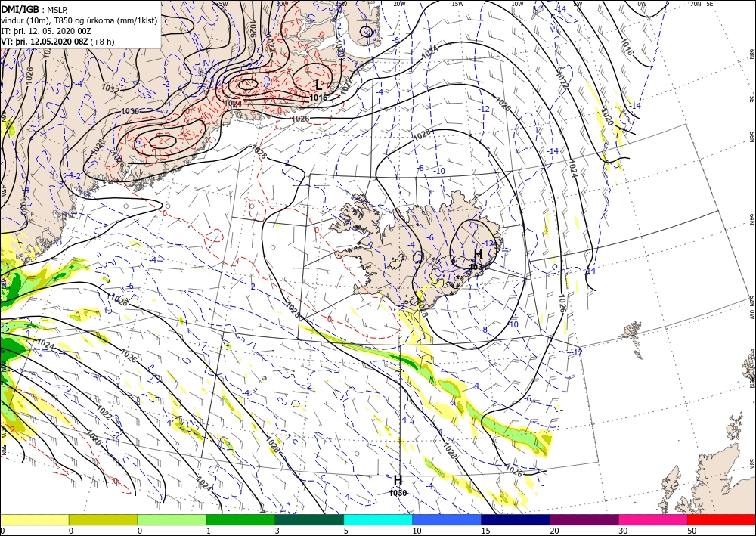Click the '1016' label beneath the L marker
This screenshot has width=756, height=536.
point(318,98)
